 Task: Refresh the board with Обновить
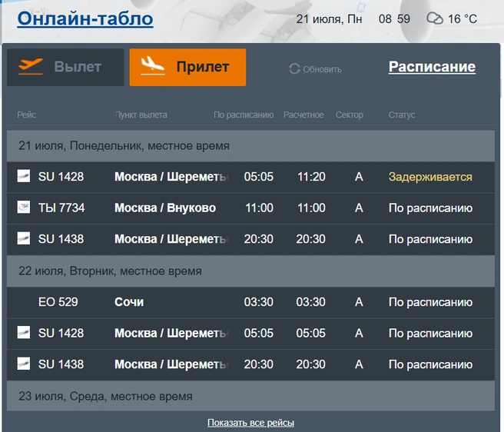[x=315, y=69]
